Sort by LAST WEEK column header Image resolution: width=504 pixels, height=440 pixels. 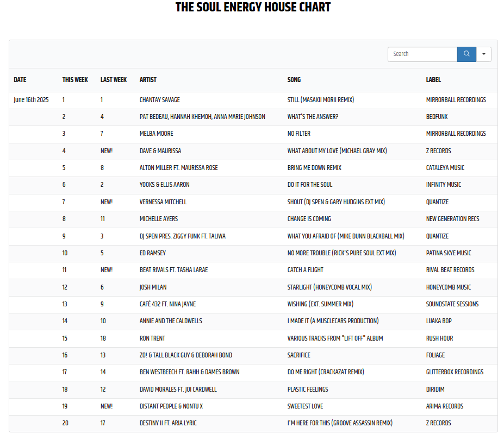point(114,80)
